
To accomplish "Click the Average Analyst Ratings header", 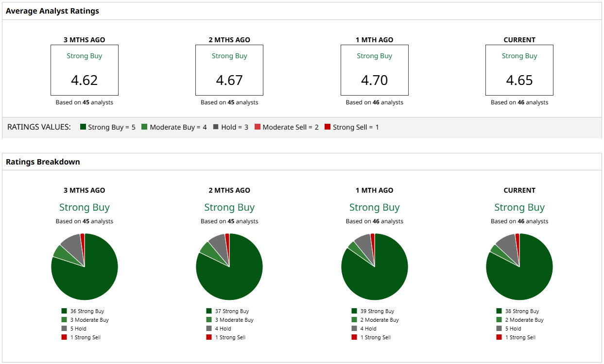I will [x=52, y=11].
